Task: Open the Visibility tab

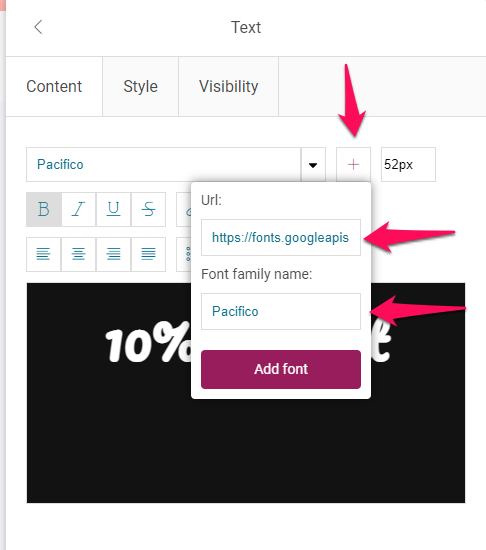Action: pos(229,86)
